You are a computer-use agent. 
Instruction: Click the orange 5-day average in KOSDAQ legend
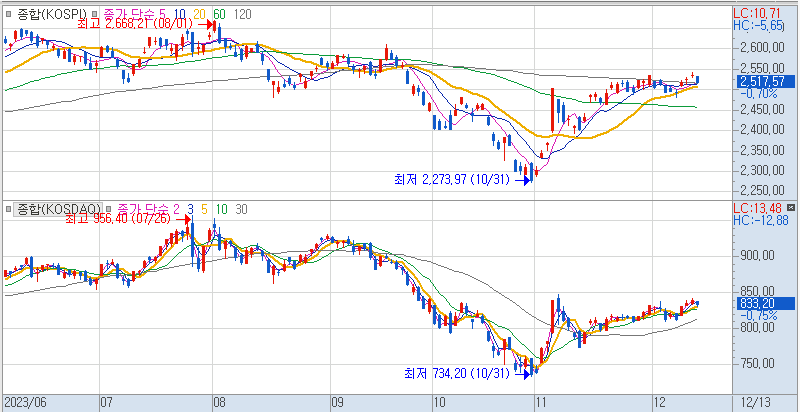coord(204,209)
